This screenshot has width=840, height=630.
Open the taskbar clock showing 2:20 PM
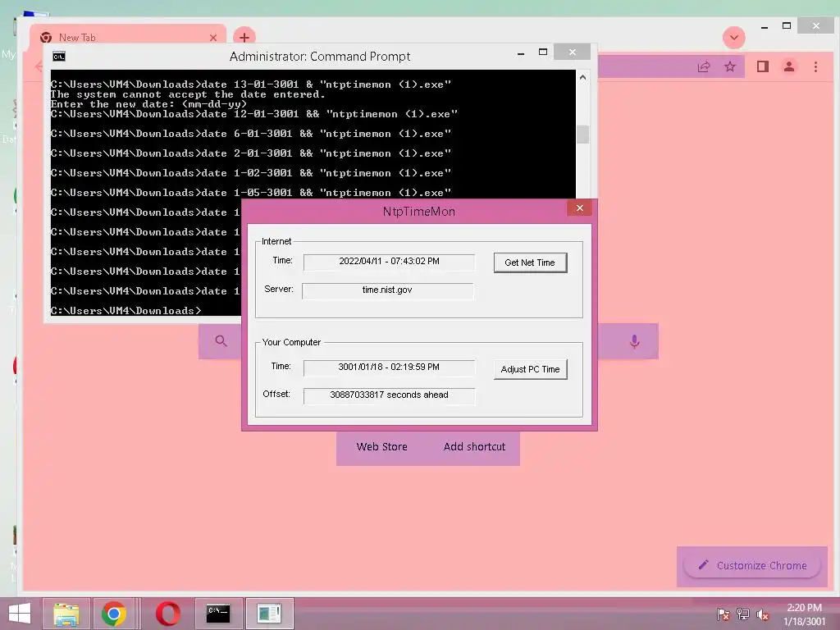804,614
